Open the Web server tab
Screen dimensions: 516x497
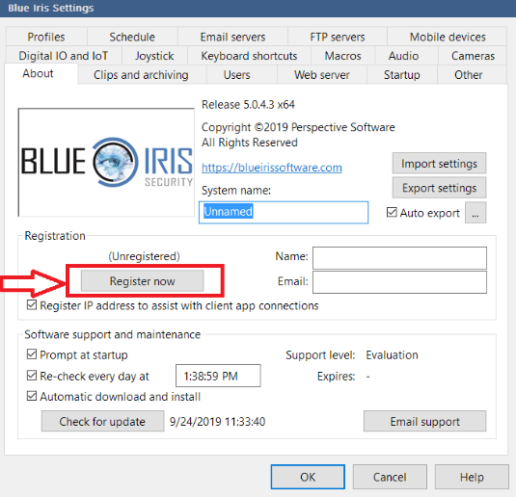point(322,75)
